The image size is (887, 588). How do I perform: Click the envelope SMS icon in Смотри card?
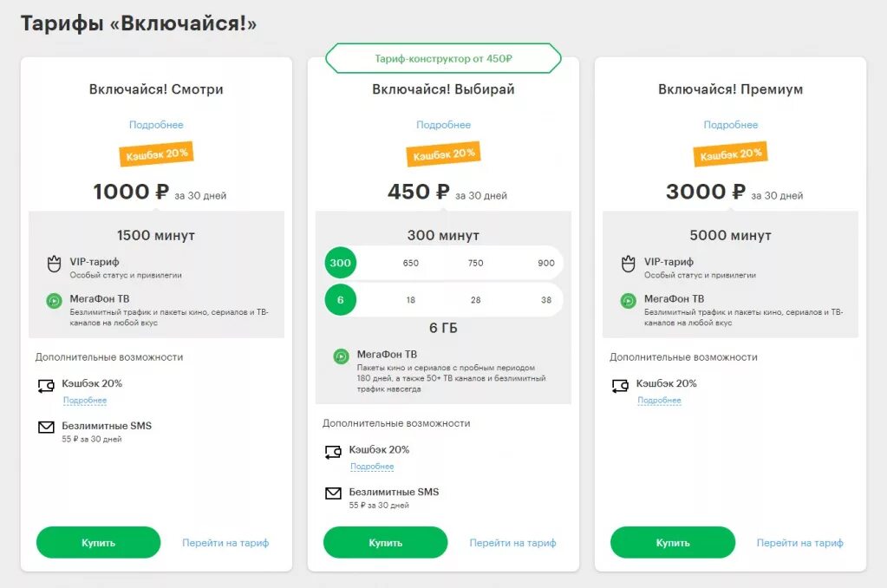coord(46,428)
